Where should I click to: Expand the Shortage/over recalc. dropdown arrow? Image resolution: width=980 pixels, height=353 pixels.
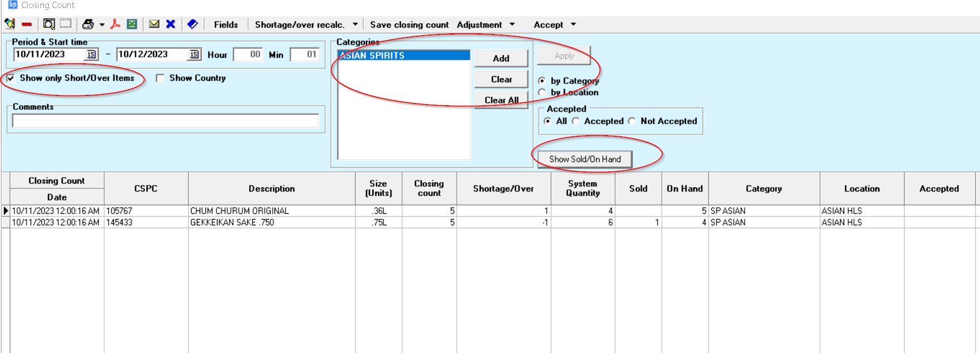pos(355,25)
